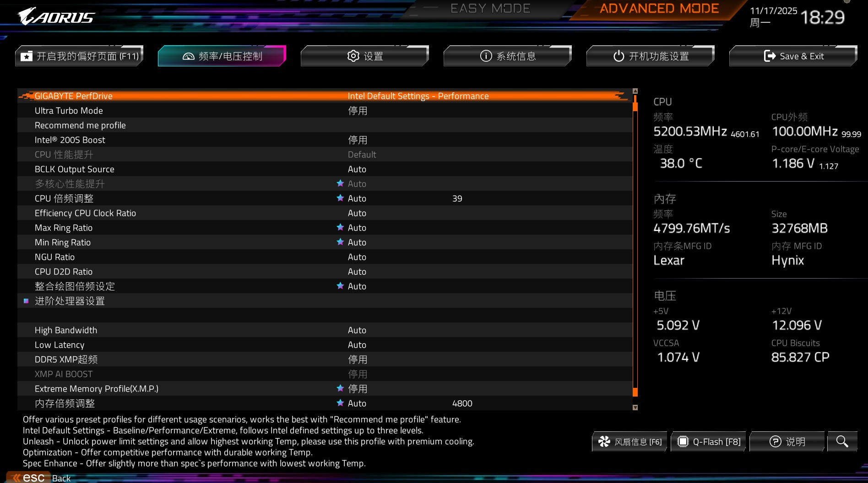
Task: Toggle the star on Extreme Memory Profile(X.M.P.)
Action: click(340, 388)
